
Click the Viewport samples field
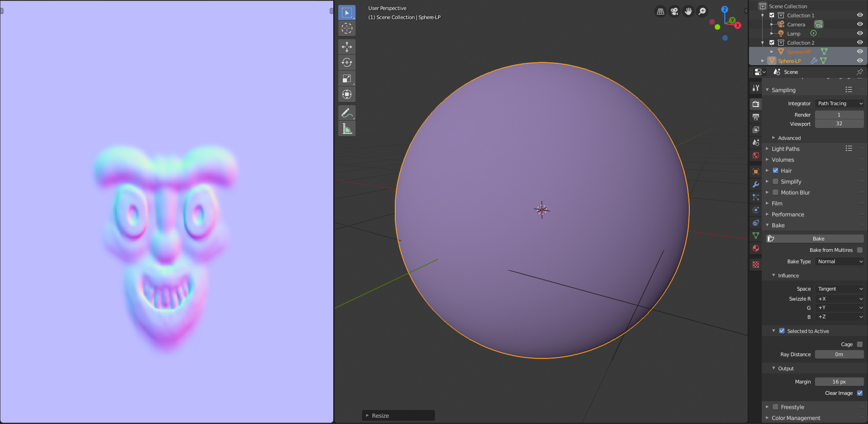pos(839,124)
